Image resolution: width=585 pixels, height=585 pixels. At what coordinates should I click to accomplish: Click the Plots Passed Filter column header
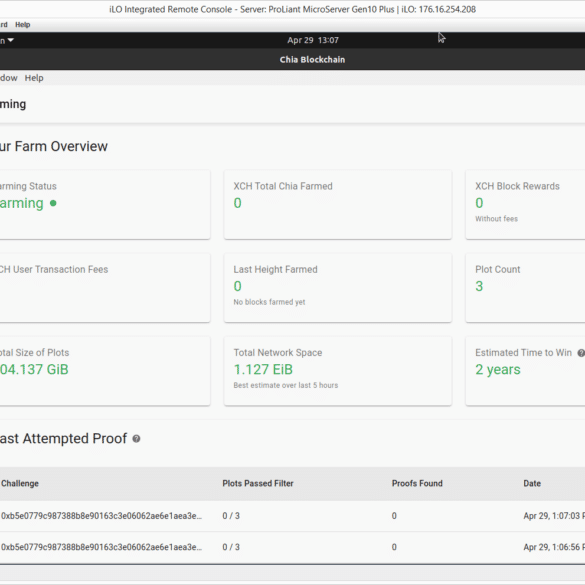tap(258, 484)
